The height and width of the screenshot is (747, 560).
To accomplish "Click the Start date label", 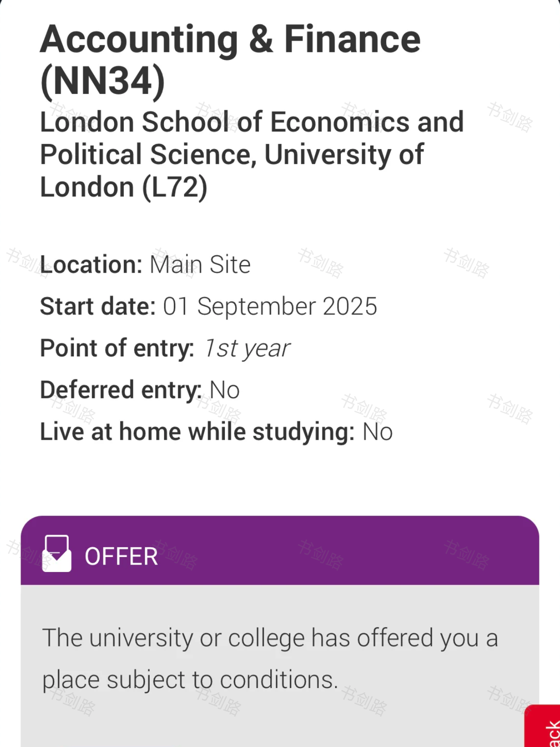I will point(98,307).
